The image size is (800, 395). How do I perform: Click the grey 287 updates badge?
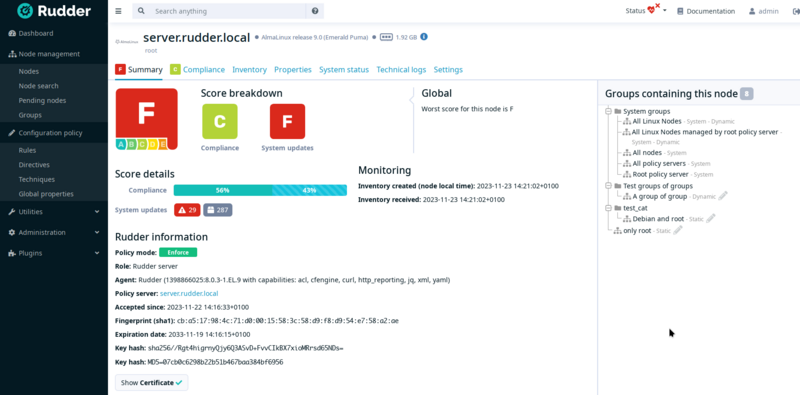click(x=218, y=210)
